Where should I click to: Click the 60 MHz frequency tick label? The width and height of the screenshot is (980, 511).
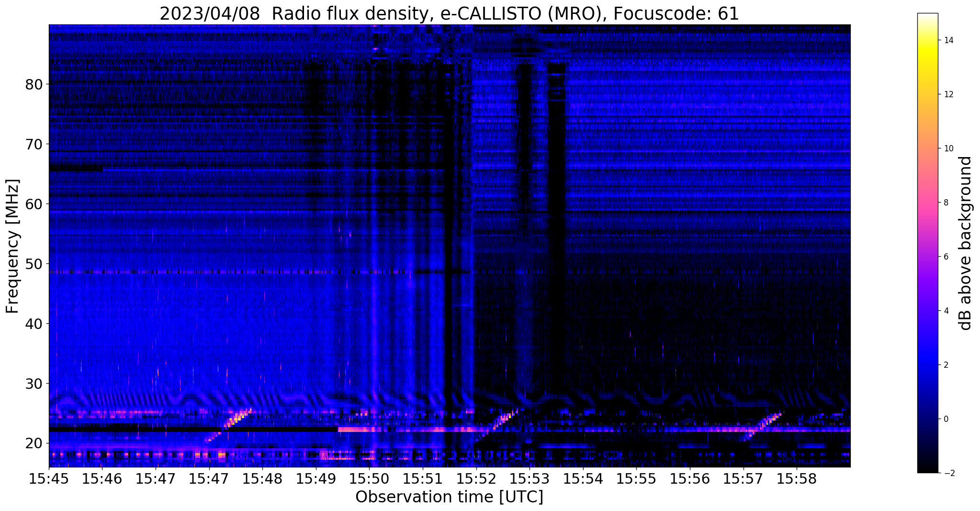(34, 204)
